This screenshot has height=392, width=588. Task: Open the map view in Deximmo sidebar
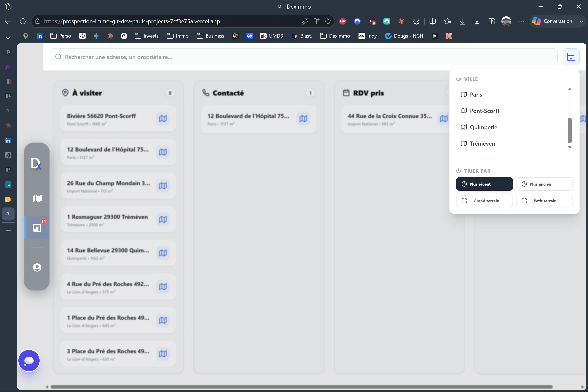(x=37, y=198)
